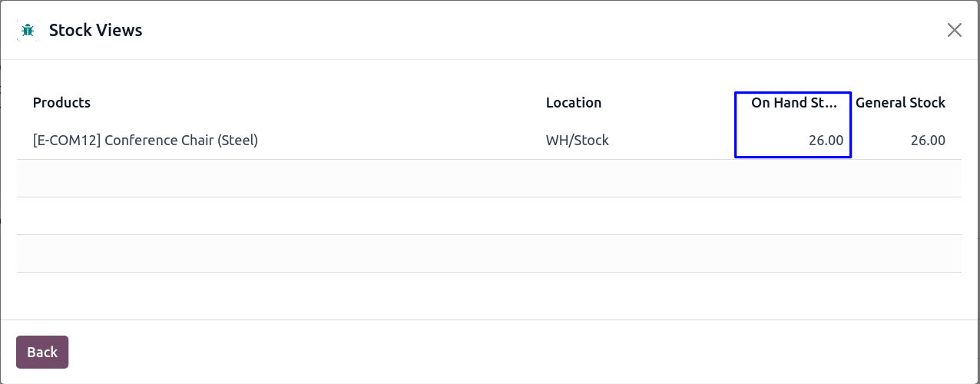Click the On Hand Stock column header
980x384 pixels.
click(x=793, y=103)
